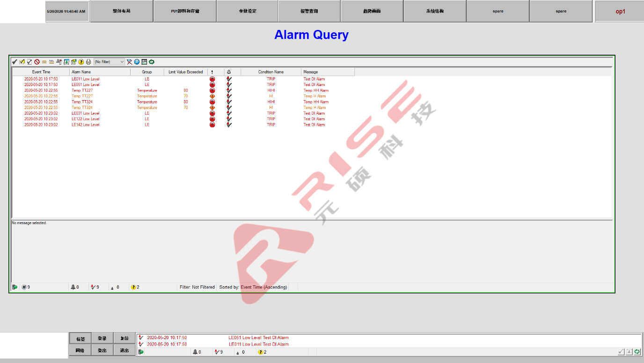This screenshot has width=644, height=363.
Task: Switch to the 趋势画面 tab
Action: coord(372,11)
